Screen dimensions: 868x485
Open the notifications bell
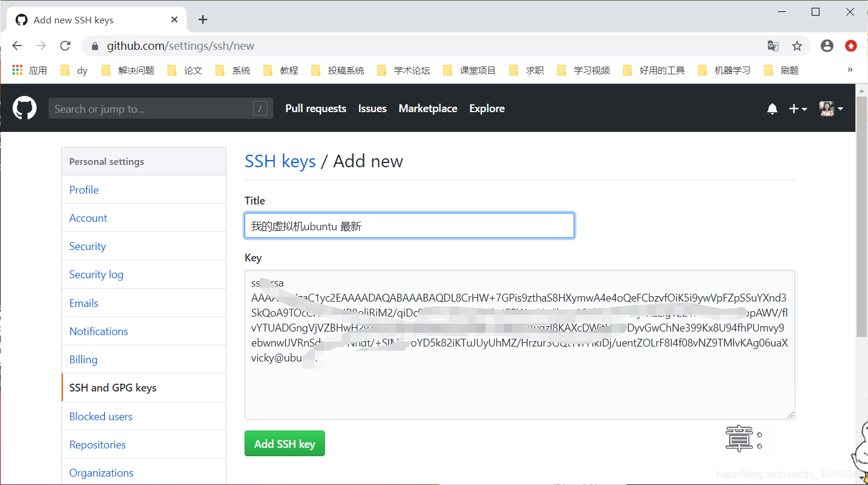[x=772, y=109]
